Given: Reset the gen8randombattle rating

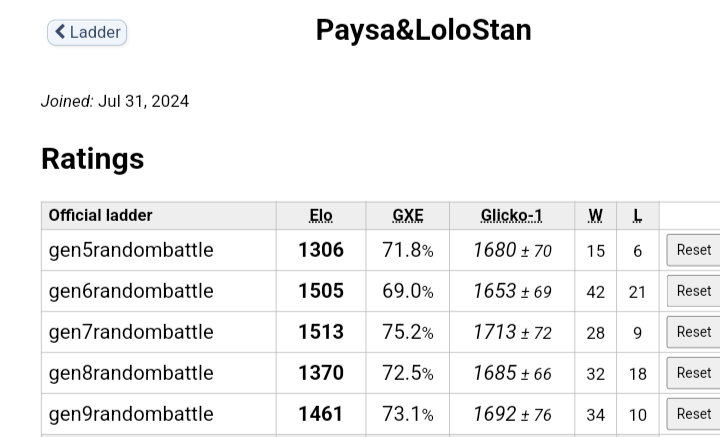Looking at the screenshot, I should click(x=693, y=373).
